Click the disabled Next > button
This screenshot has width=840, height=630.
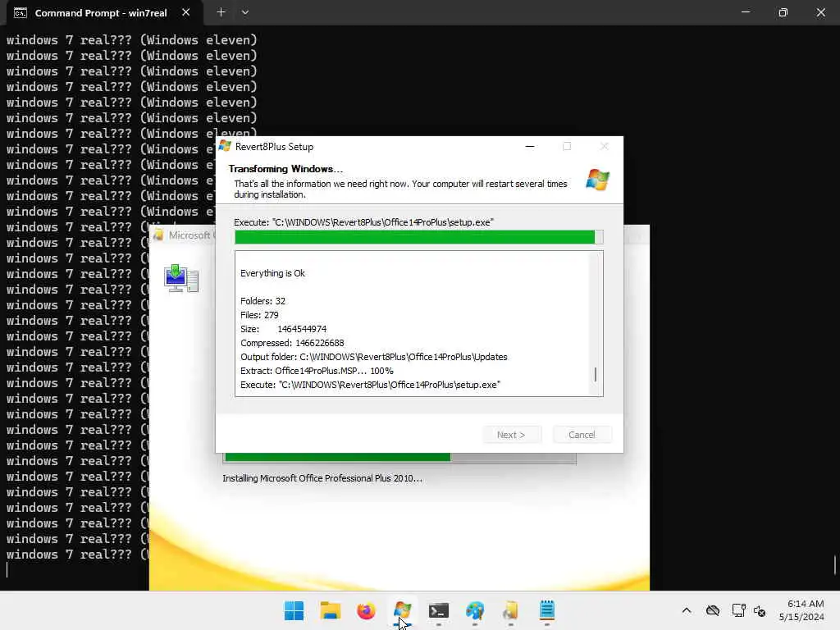click(x=511, y=435)
